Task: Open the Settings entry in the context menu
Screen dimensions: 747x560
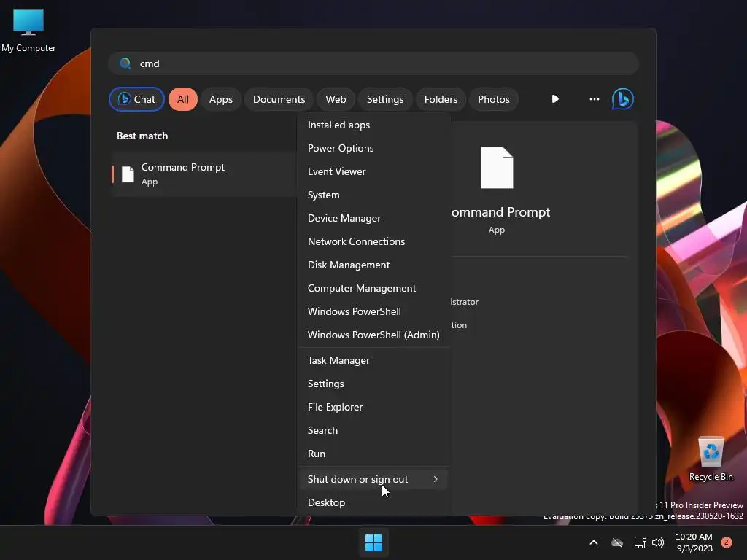Action: [x=373, y=384]
